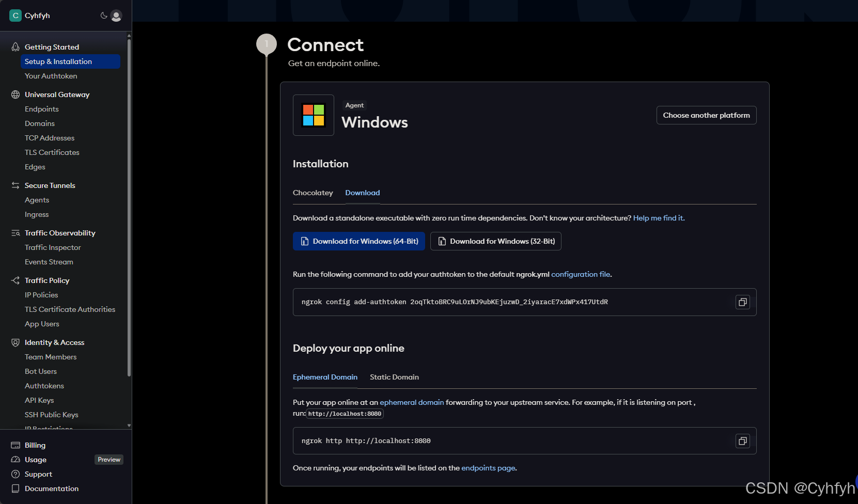Open the user account avatar menu
This screenshot has width=858, height=504.
pos(116,16)
